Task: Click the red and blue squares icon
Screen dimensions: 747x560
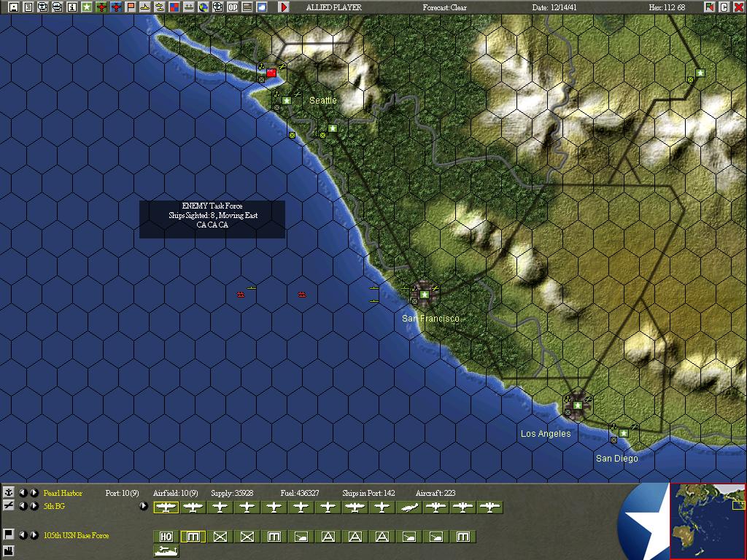Action: (x=174, y=7)
